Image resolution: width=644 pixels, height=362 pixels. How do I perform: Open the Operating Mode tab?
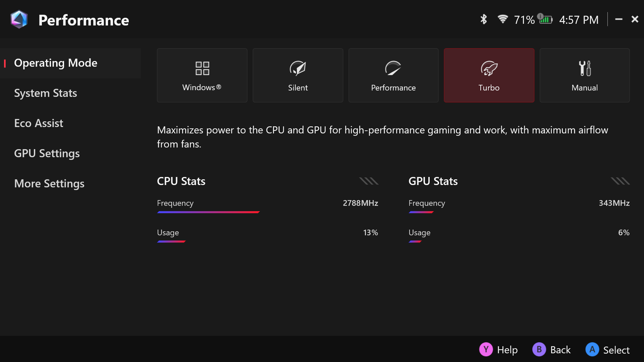coord(56,63)
